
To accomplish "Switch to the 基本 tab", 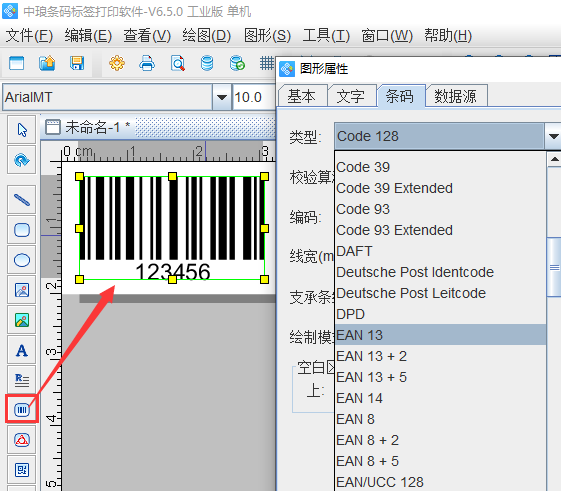I will pyautogui.click(x=302, y=96).
